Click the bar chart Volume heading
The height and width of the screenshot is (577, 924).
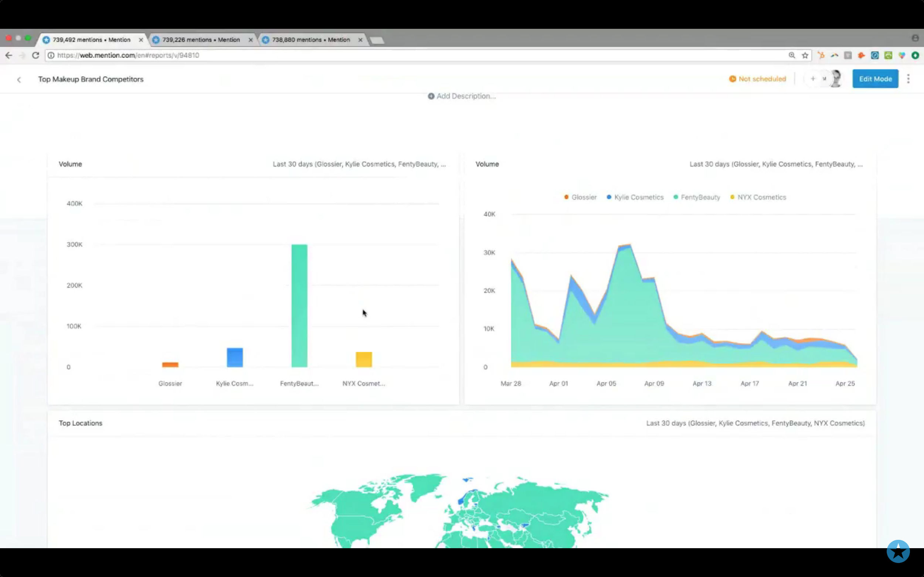tap(70, 164)
